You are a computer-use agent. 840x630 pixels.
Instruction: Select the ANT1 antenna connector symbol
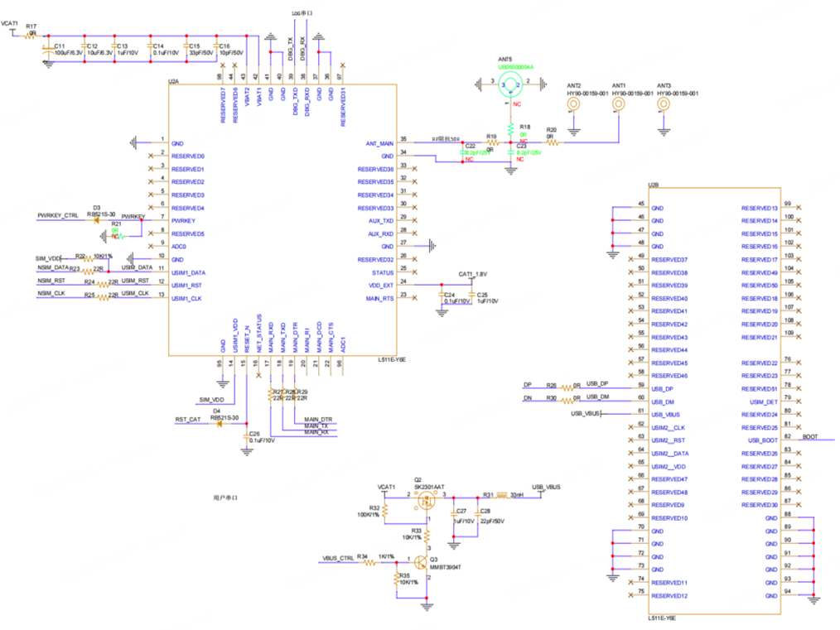[x=619, y=104]
